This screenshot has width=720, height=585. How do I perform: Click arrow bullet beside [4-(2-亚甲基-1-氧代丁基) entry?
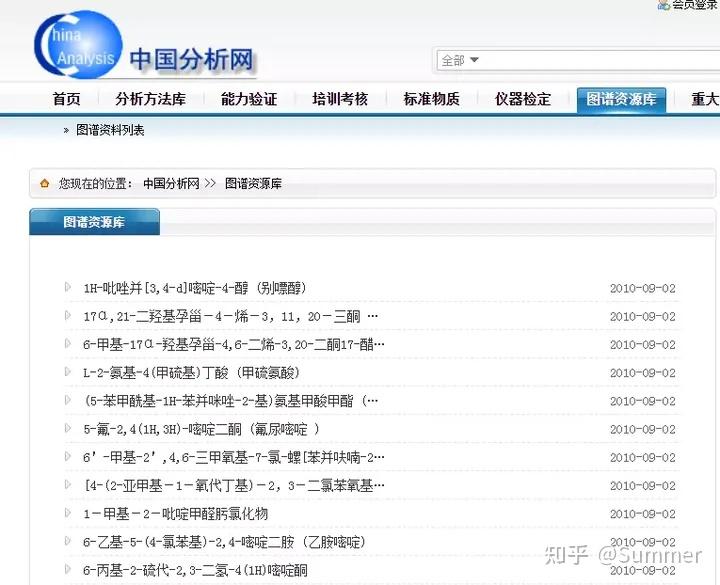[x=68, y=484]
